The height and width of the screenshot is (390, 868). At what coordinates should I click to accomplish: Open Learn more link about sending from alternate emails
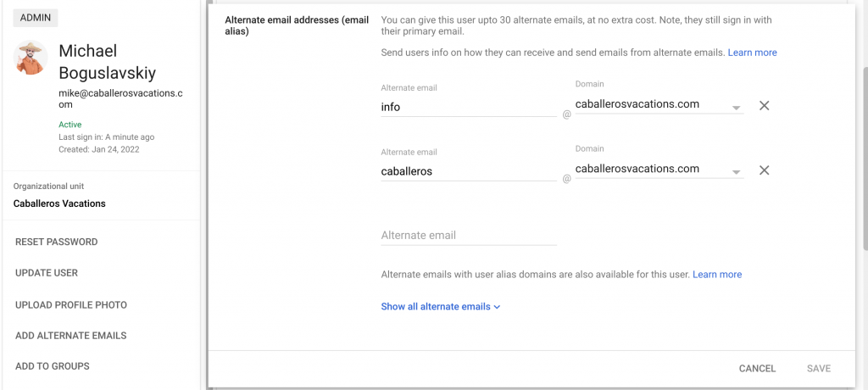(753, 53)
